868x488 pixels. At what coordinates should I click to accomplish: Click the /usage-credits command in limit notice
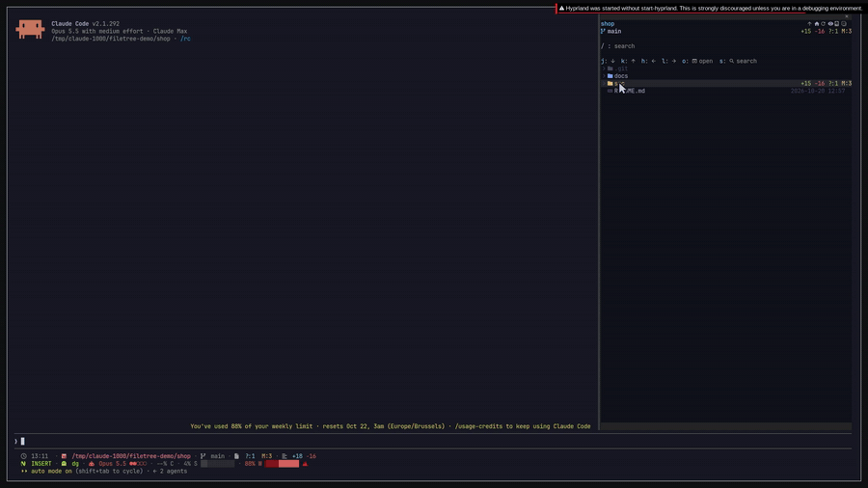click(478, 426)
